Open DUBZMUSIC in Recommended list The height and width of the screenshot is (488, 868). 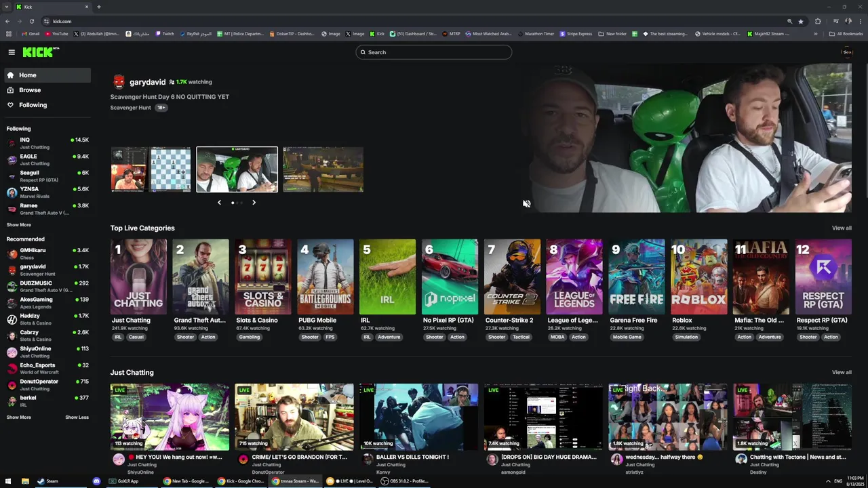pyautogui.click(x=47, y=286)
